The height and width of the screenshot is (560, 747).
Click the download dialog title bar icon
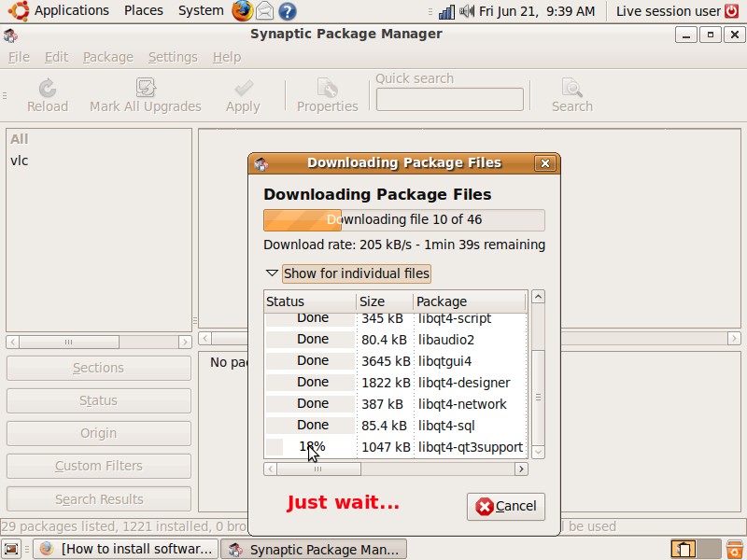click(261, 164)
